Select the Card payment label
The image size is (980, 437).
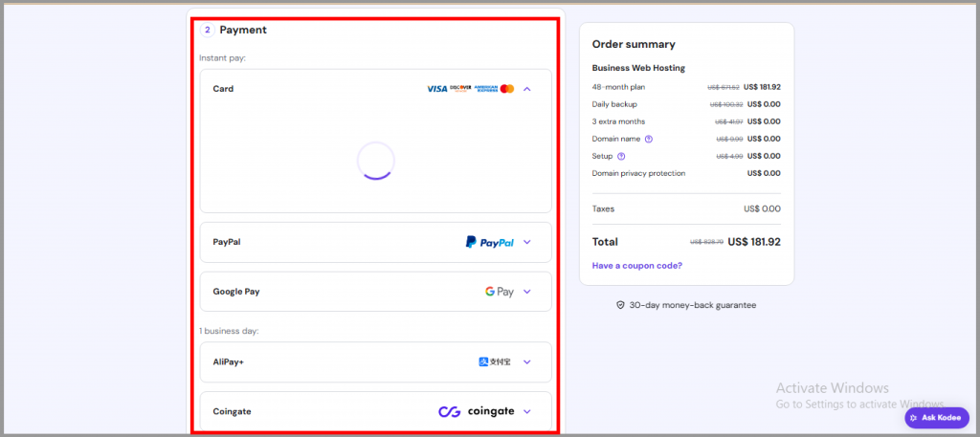223,89
